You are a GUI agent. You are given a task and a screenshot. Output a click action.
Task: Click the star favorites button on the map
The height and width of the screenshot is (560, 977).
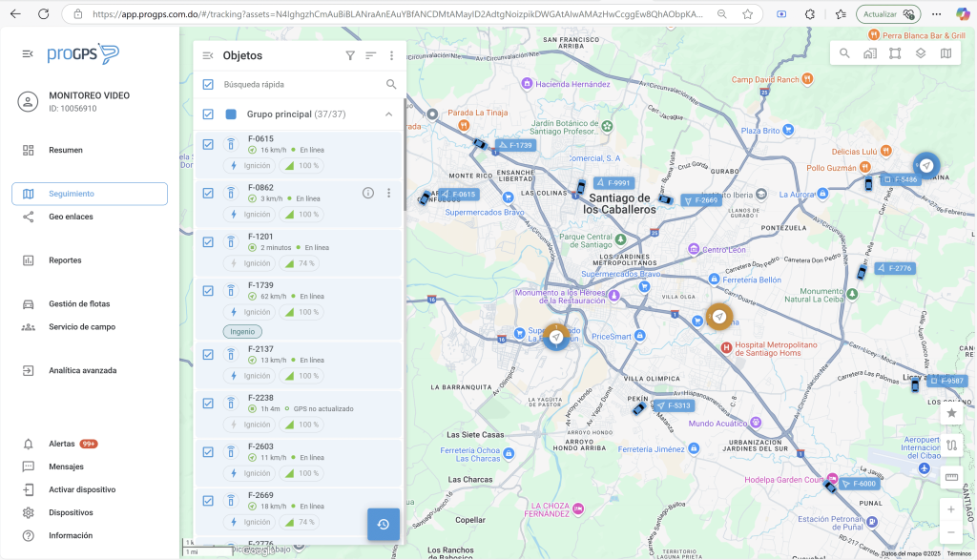[951, 413]
